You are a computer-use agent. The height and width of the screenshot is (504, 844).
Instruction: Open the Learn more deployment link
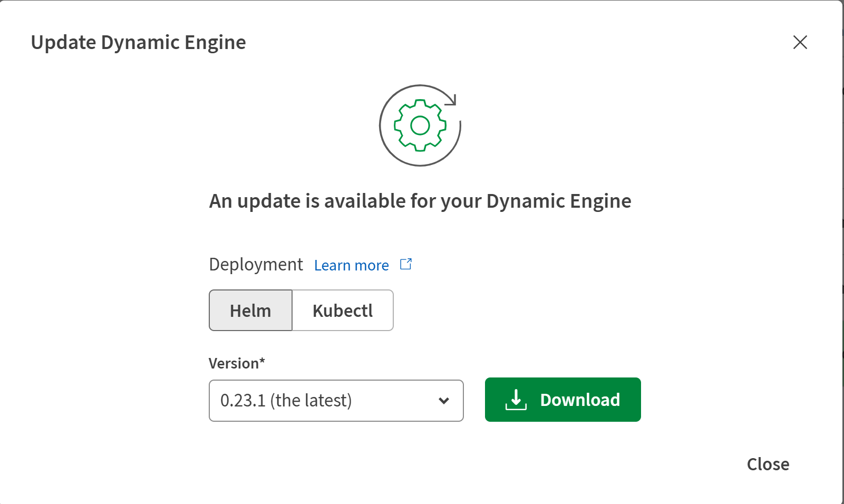(x=352, y=265)
